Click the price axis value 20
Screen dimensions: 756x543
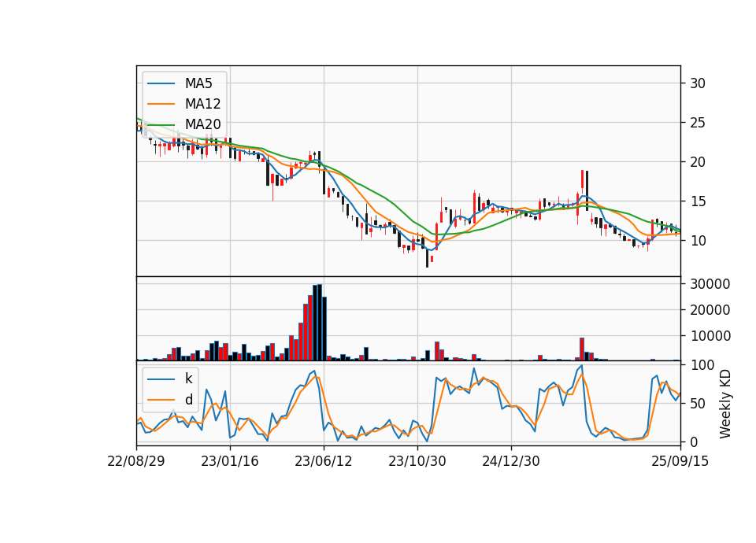[x=697, y=162]
